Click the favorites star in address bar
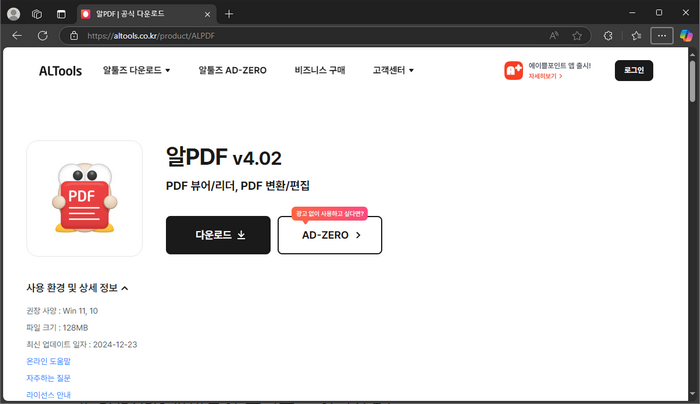Screen dimensions: 700x404 click(x=577, y=35)
